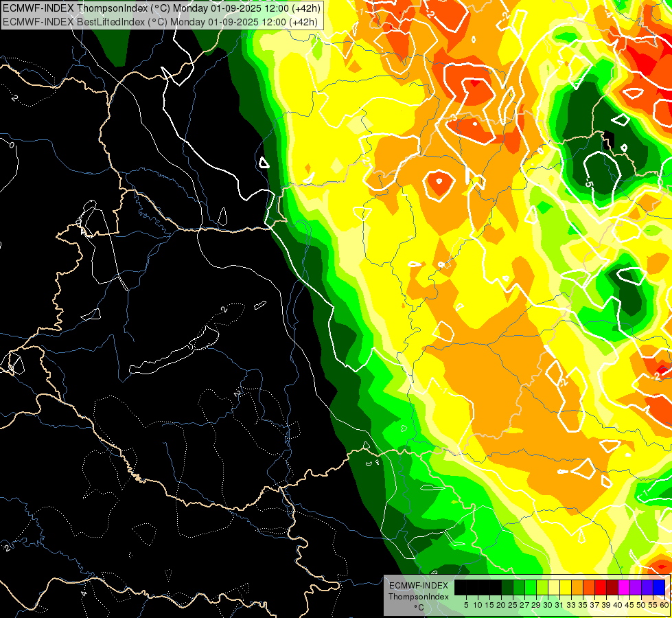Select the yellow 31-33 legend swatch
Image resolution: width=672 pixels, height=618 pixels.
point(566,587)
